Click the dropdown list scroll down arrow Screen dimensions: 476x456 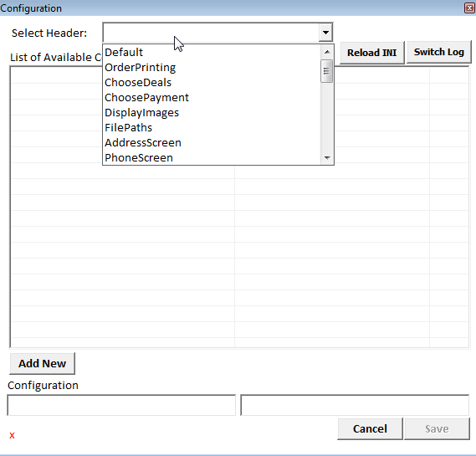pos(327,157)
